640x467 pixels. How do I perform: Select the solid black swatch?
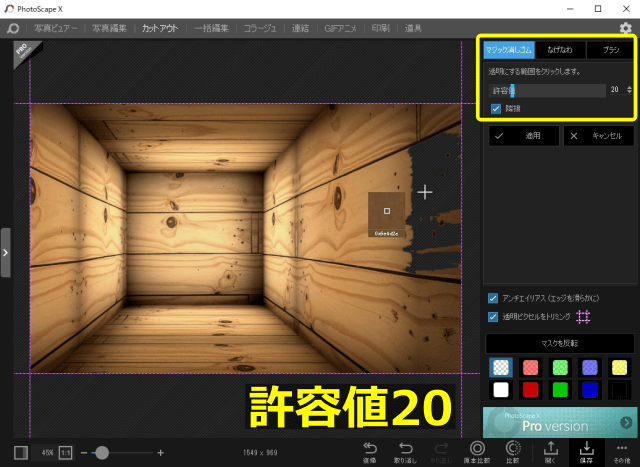619,390
